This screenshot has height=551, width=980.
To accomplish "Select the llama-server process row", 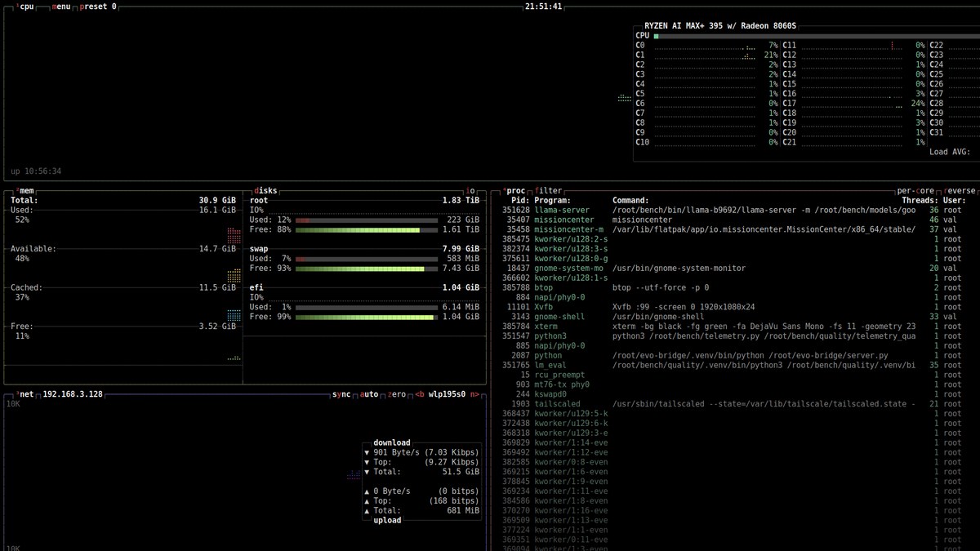I will 734,210.
